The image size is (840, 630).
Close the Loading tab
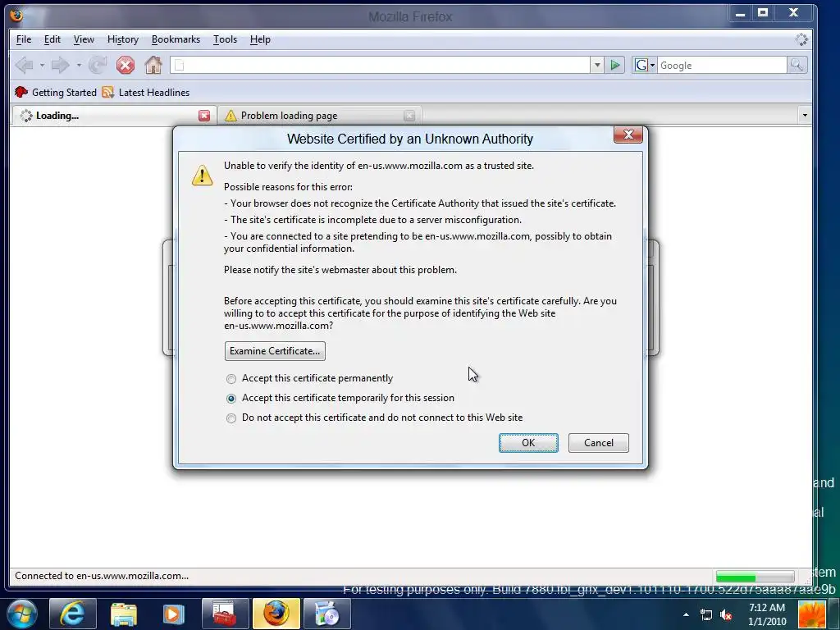[204, 116]
